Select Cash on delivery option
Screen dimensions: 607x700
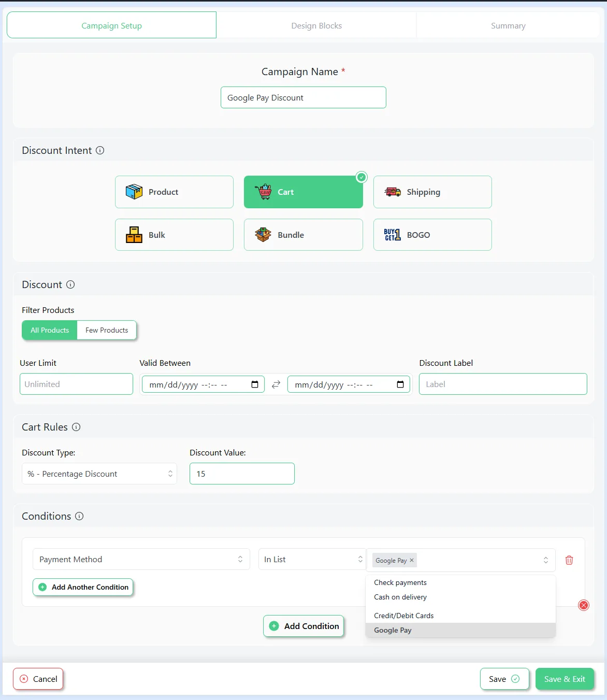point(460,597)
